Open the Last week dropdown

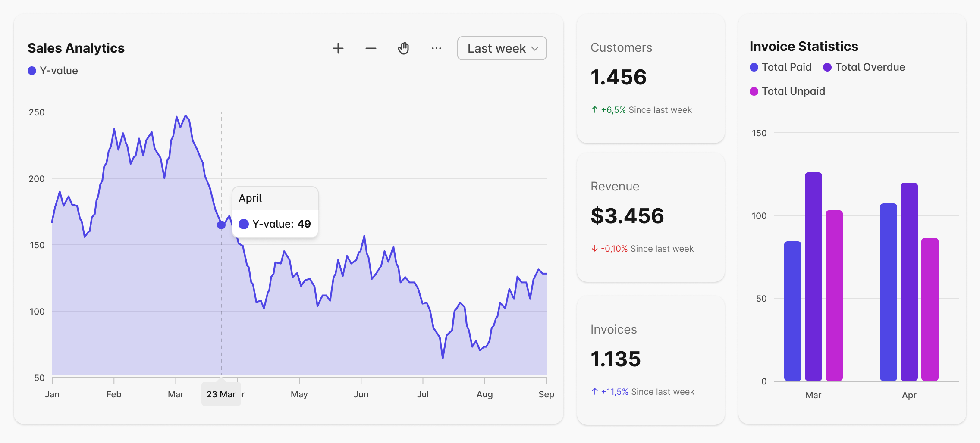point(502,48)
